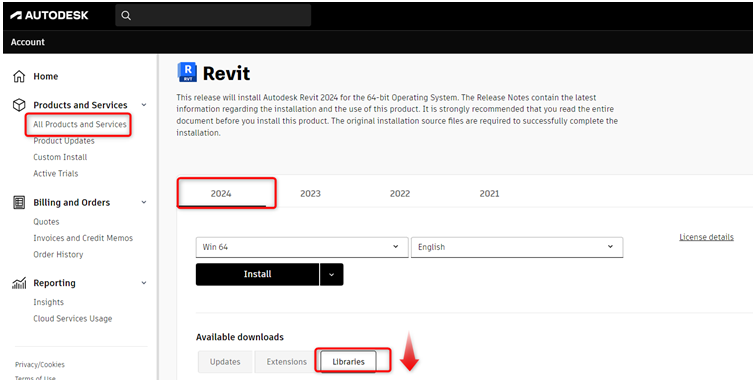Image resolution: width=753 pixels, height=392 pixels.
Task: Click the Reporting chart icon
Action: coord(19,283)
